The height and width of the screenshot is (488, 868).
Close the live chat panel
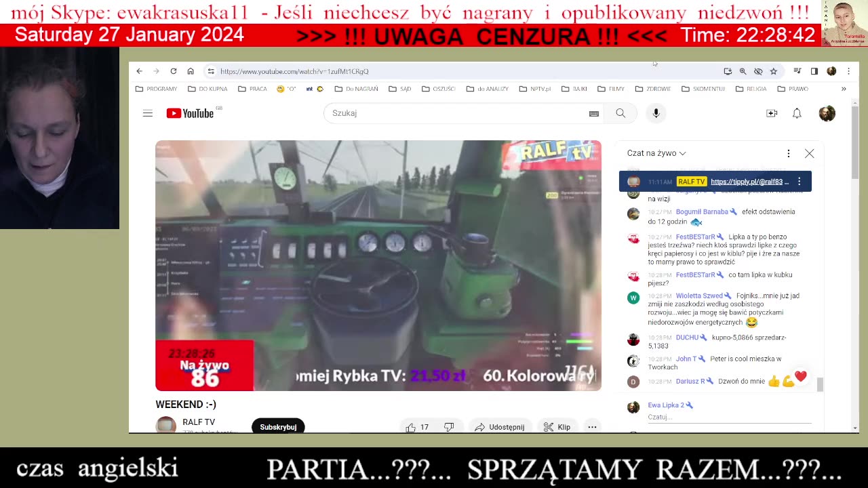[x=809, y=153]
